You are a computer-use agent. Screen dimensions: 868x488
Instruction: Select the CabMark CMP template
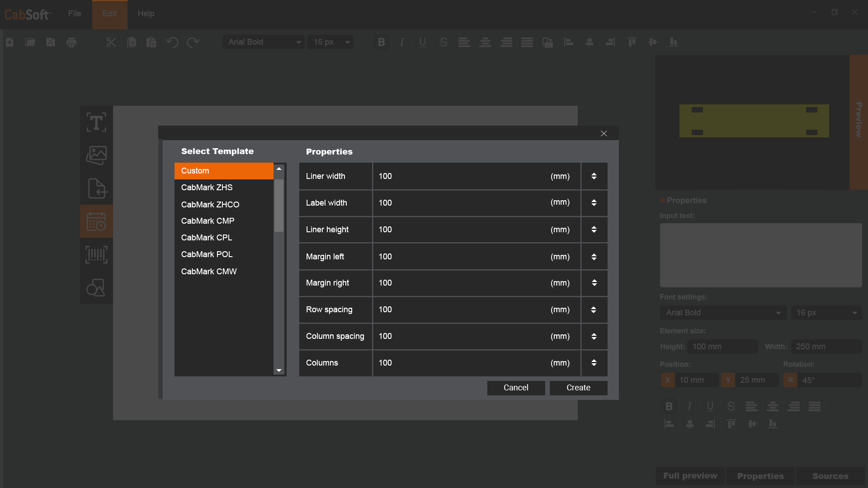coord(208,221)
